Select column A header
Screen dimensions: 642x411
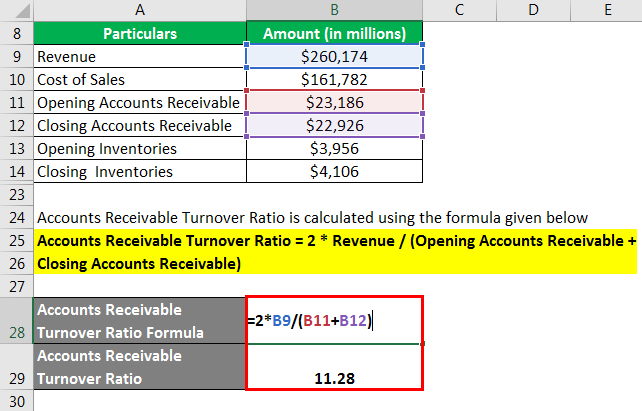[140, 10]
